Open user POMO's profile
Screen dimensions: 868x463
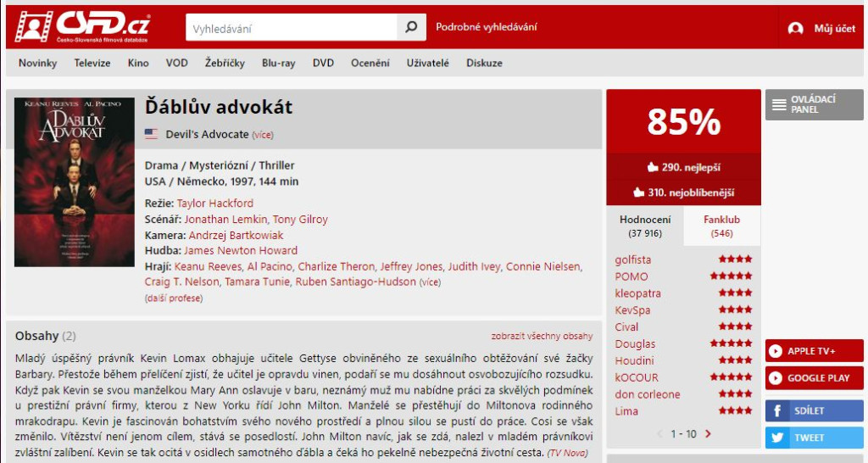[631, 276]
